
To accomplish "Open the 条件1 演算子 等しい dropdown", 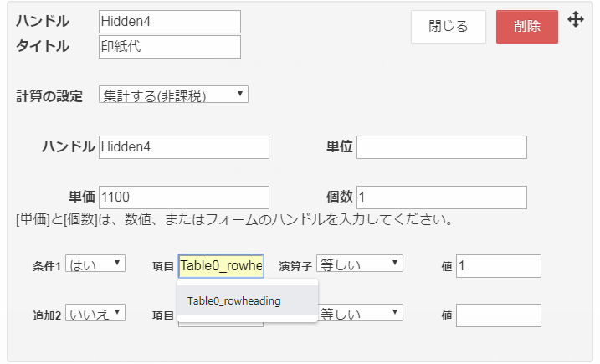I will (360, 264).
